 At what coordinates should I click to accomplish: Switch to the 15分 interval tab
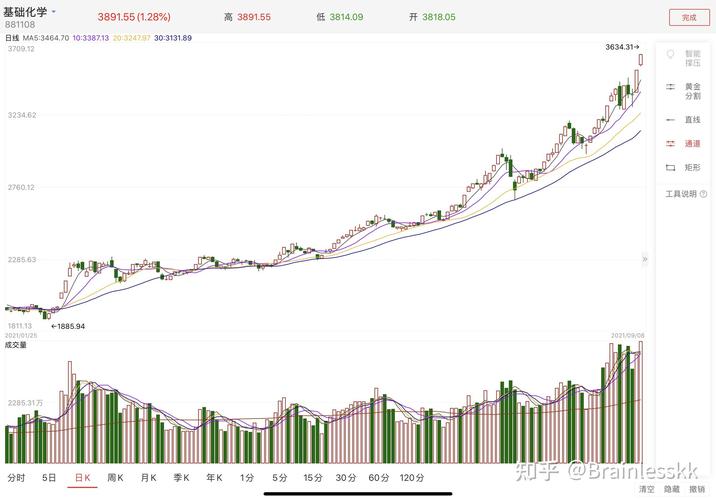coord(313,477)
